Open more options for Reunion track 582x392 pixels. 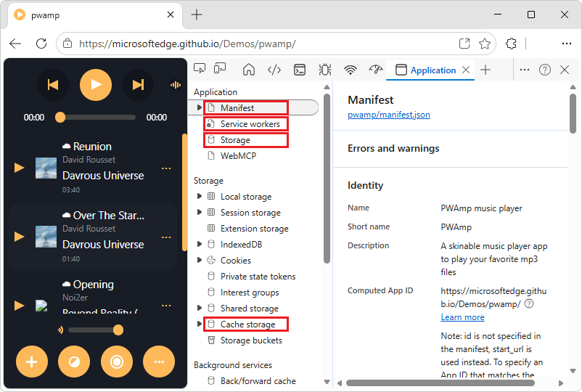[x=166, y=168]
